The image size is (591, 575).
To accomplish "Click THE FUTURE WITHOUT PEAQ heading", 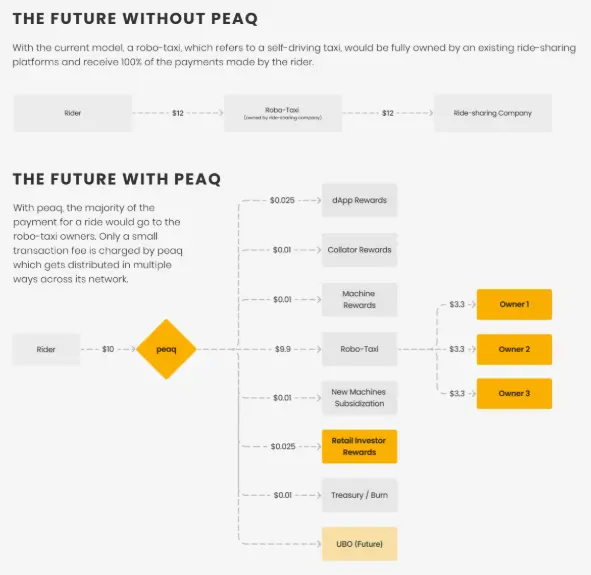I will pos(135,18).
